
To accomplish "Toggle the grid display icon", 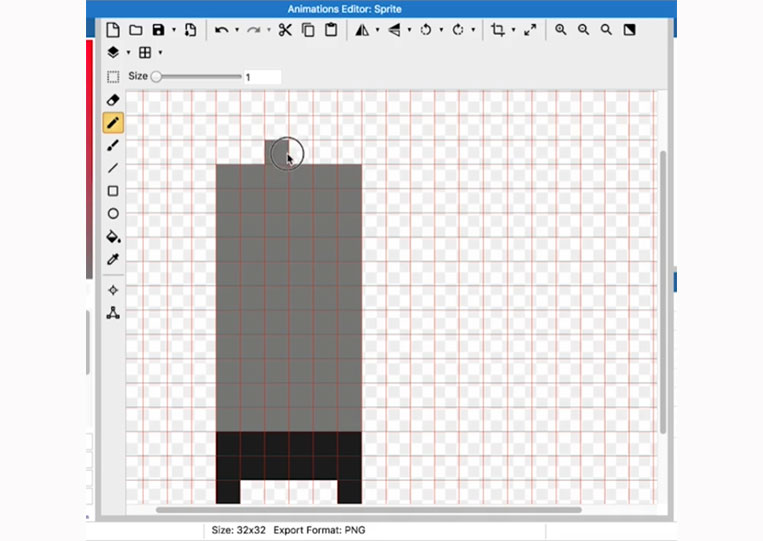I will pos(145,52).
